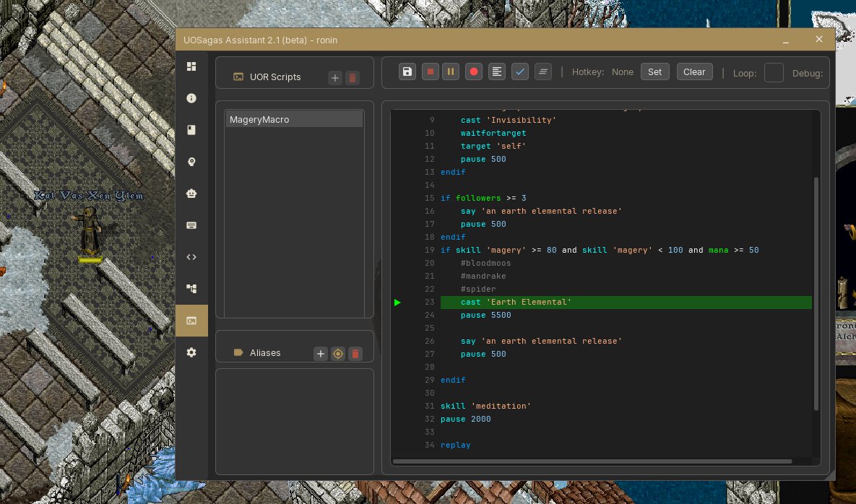Open the tree hierarchy tab in sidebar
The width and height of the screenshot is (856, 504).
click(191, 289)
